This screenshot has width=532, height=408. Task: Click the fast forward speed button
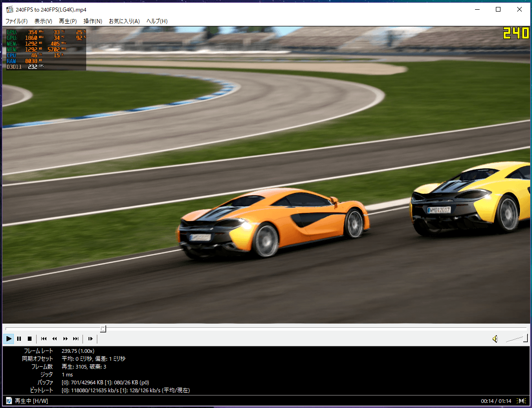pos(65,338)
